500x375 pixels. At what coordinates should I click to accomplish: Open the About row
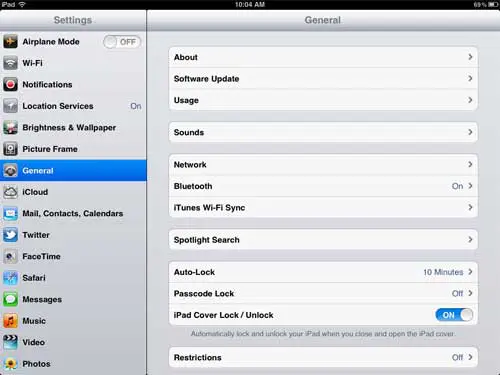(323, 57)
